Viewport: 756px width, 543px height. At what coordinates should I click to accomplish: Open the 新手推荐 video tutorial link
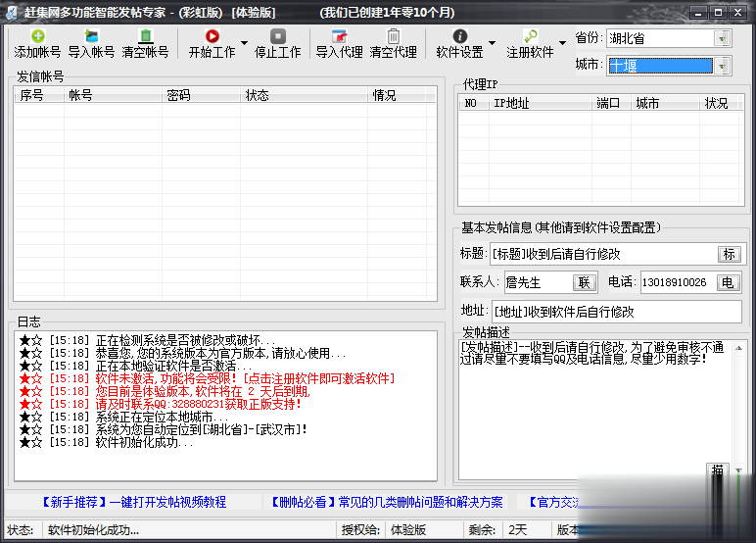[133, 502]
